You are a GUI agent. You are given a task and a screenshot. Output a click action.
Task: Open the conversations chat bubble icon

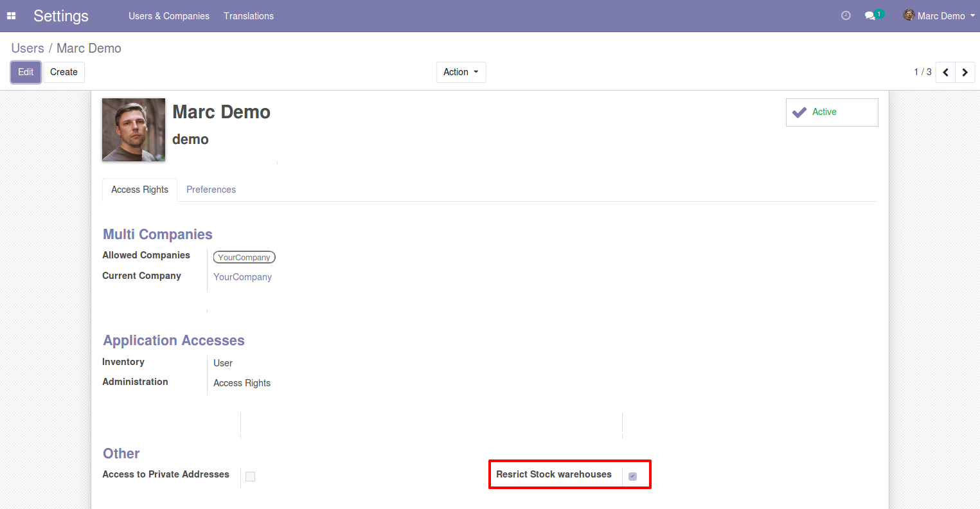[x=870, y=15]
